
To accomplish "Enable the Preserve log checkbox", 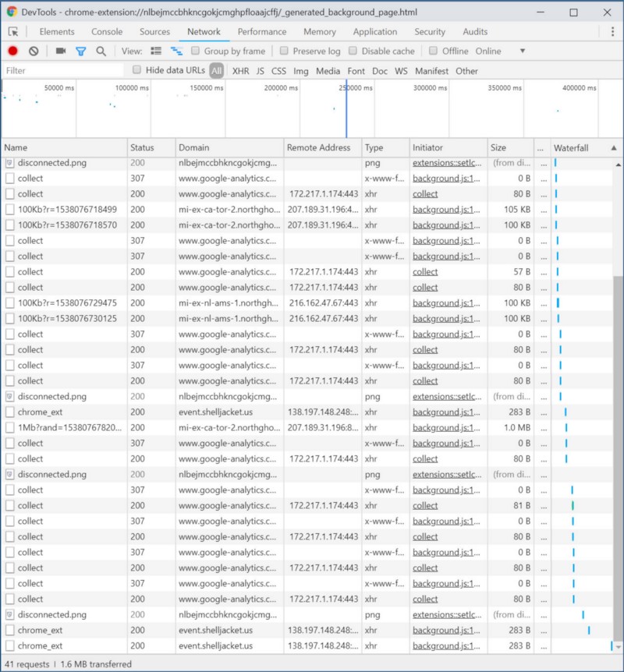I will tap(284, 51).
